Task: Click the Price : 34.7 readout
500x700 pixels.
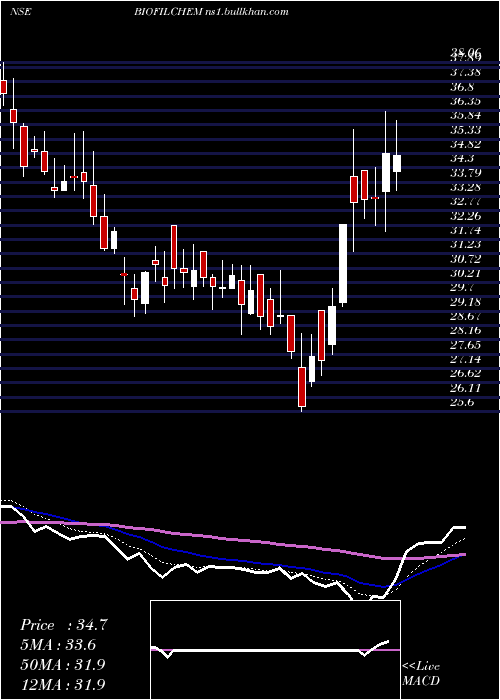Action: click(64, 625)
